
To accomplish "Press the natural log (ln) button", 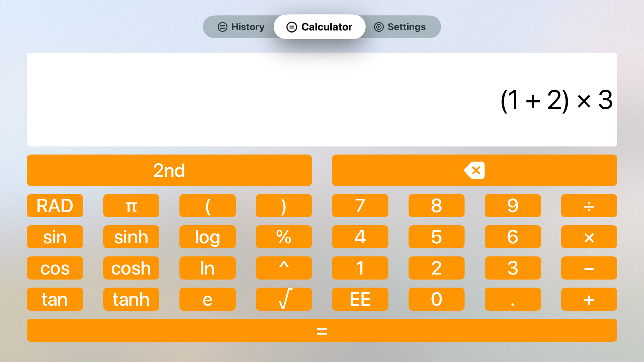I will pyautogui.click(x=207, y=268).
